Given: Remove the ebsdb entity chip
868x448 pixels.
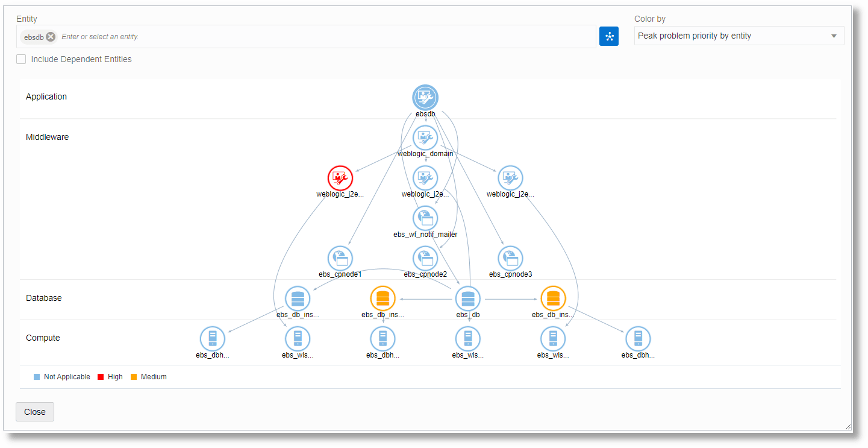Looking at the screenshot, I should [51, 36].
